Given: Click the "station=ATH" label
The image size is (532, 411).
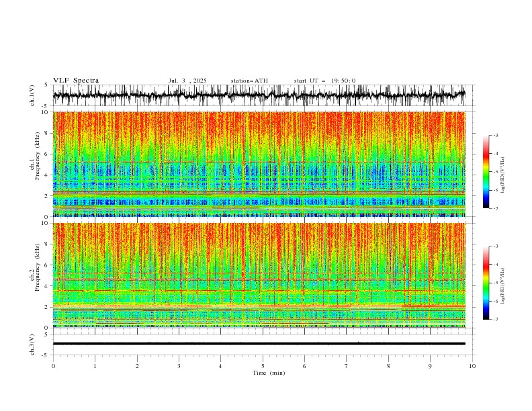Looking at the screenshot, I should pyautogui.click(x=249, y=81).
